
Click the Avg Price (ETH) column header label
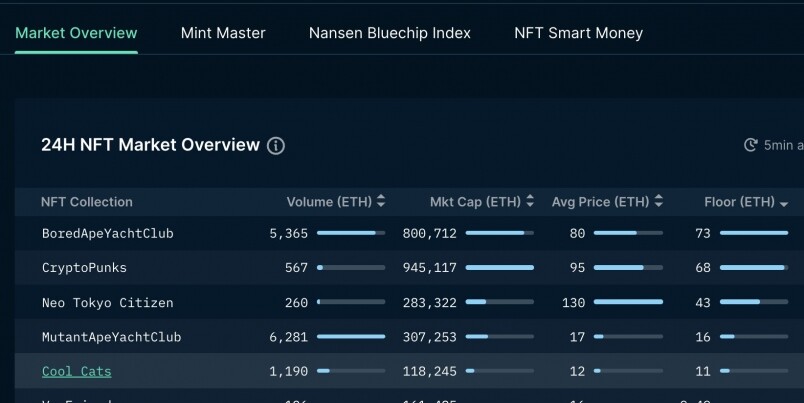click(x=600, y=202)
